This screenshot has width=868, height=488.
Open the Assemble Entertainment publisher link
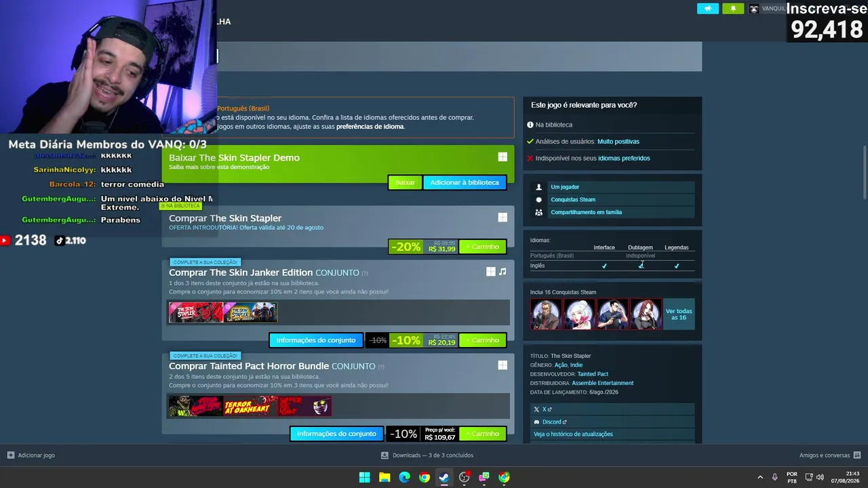(x=603, y=383)
